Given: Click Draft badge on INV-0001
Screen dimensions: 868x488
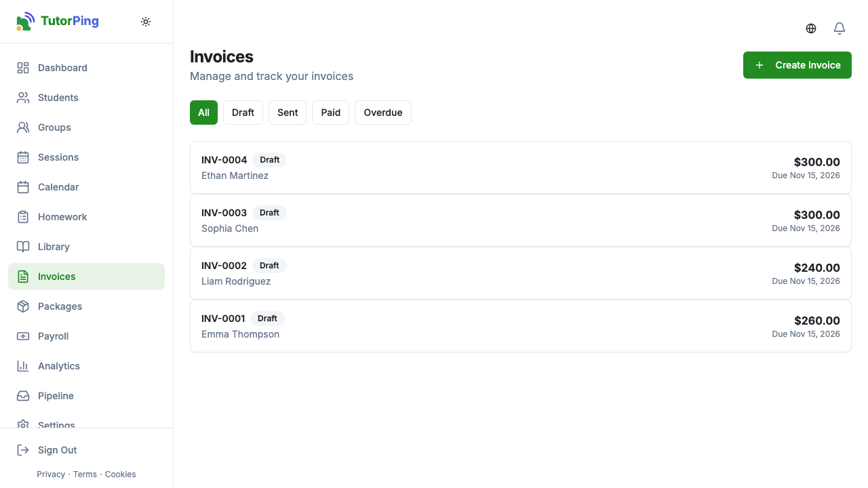Looking at the screenshot, I should point(267,319).
